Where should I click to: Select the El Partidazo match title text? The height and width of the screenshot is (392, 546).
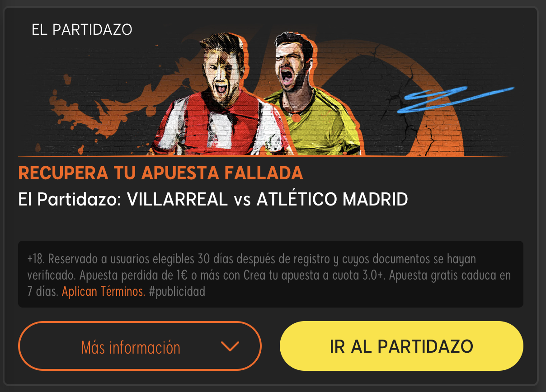[213, 200]
